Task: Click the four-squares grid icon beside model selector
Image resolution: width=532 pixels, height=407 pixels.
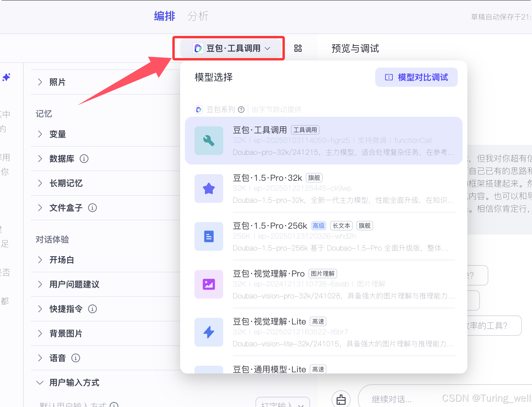Action: pyautogui.click(x=298, y=48)
